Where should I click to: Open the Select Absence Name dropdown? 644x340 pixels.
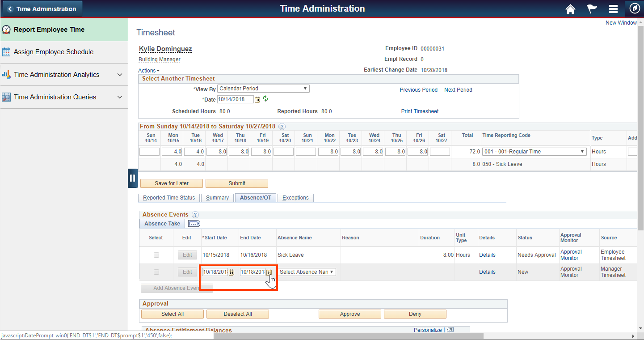[307, 272]
